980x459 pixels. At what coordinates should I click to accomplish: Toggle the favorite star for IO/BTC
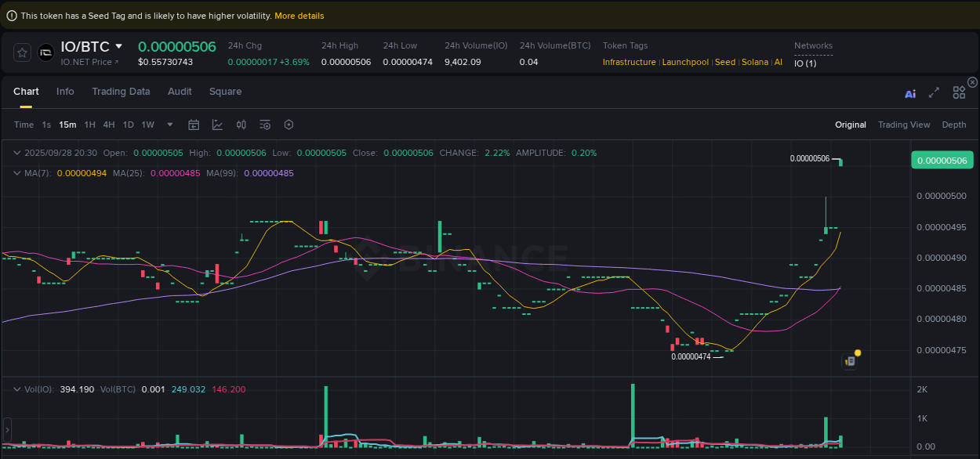point(22,52)
